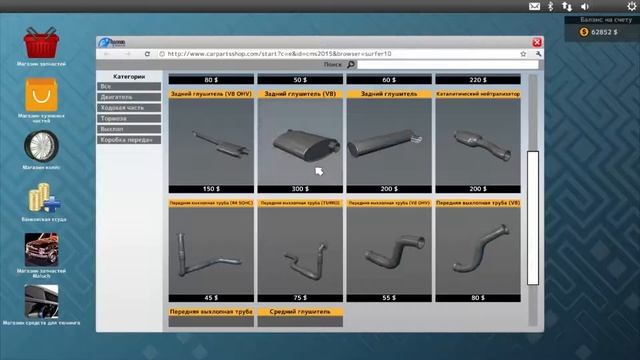Click the 200 $ price under Каталитический нейтрализатор
Screen dimensions: 640x360
pos(478,189)
